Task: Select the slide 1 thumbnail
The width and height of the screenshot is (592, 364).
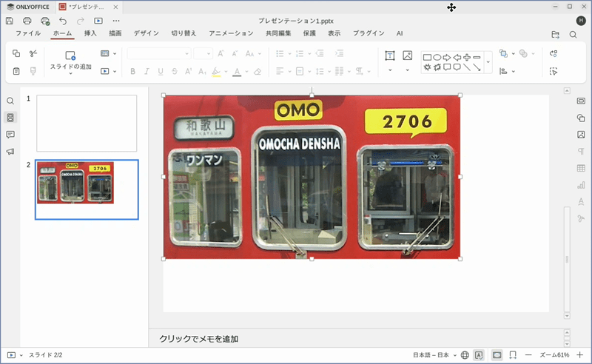Action: (x=87, y=123)
